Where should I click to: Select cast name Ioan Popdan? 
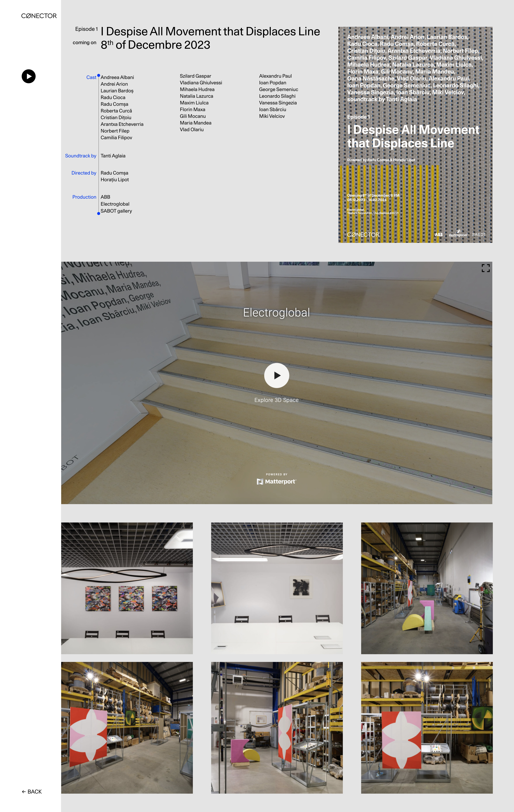pyautogui.click(x=273, y=83)
